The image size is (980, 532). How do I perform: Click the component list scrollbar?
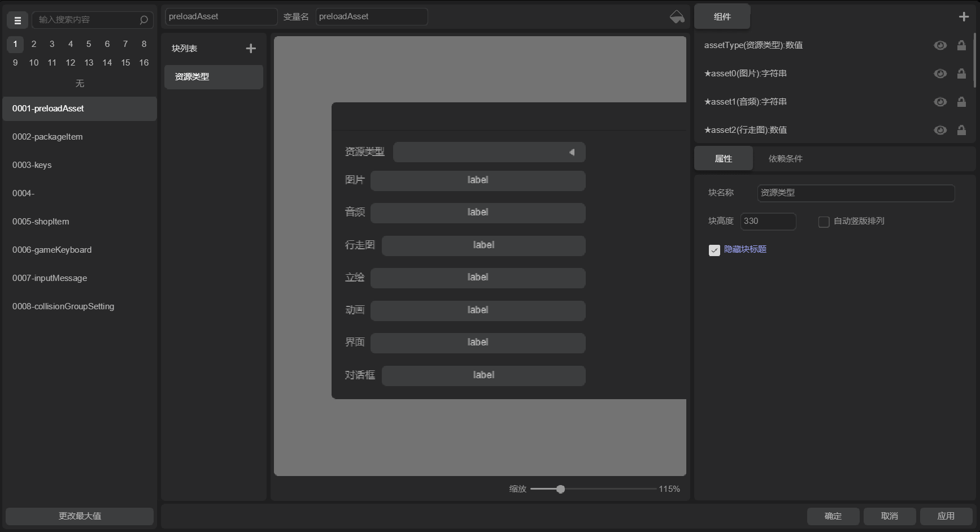coord(974,60)
